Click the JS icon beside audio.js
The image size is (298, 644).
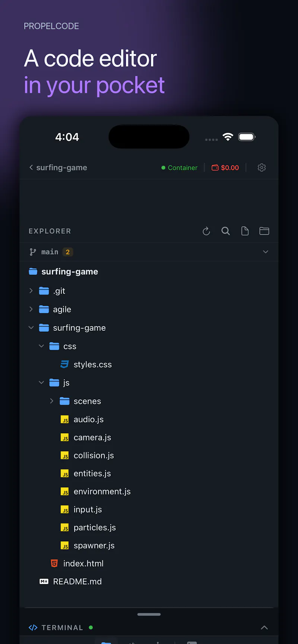tap(65, 419)
